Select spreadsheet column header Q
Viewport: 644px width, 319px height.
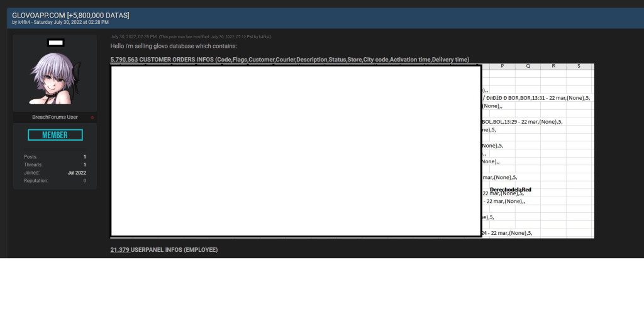[528, 66]
